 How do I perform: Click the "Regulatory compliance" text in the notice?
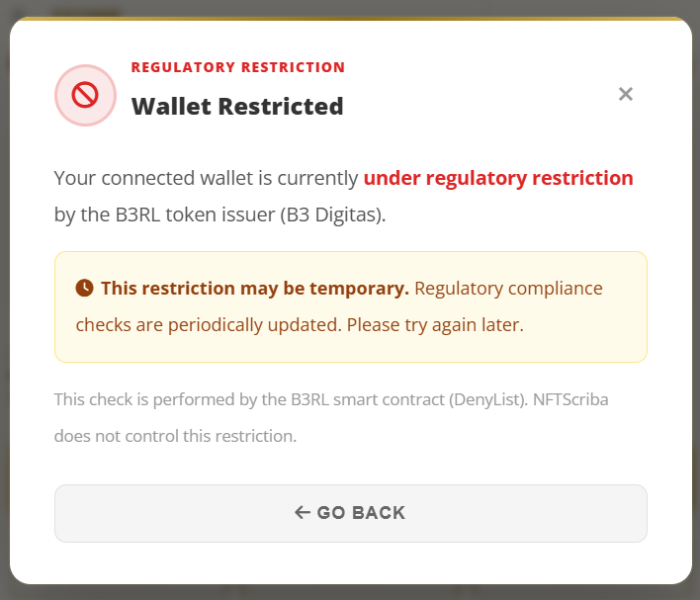tap(508, 289)
